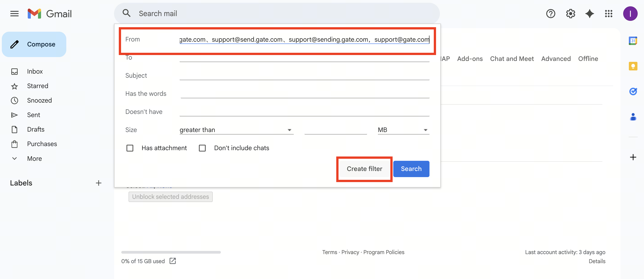Open the Privacy link
Image resolution: width=644 pixels, height=279 pixels.
350,252
